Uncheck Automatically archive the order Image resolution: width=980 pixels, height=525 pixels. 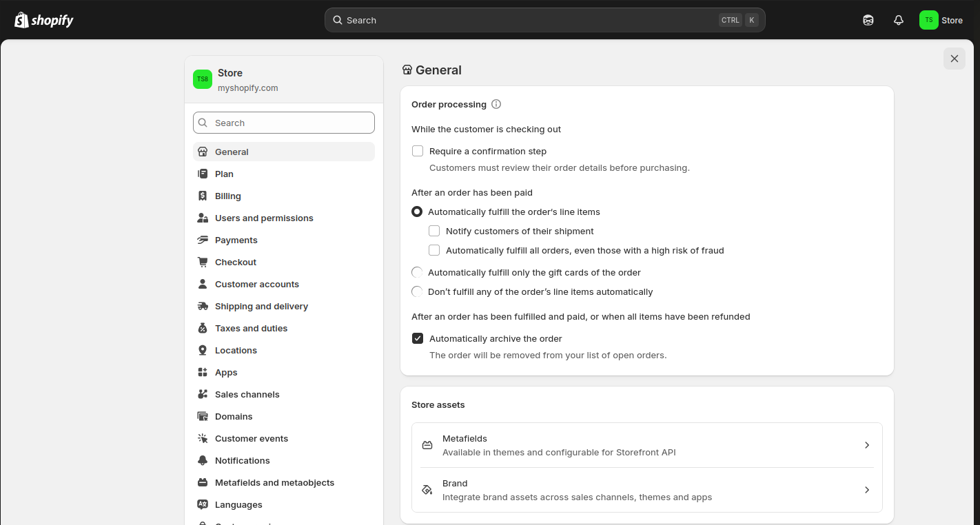418,338
